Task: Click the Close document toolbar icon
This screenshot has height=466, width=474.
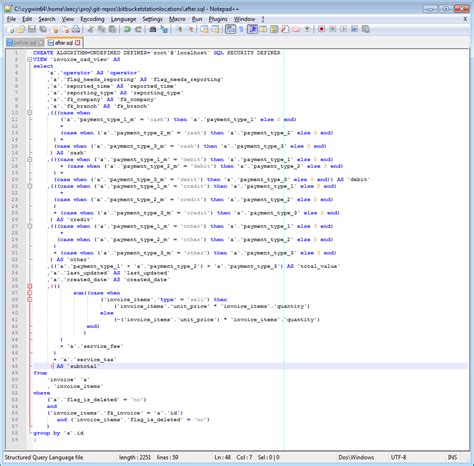Action: (54, 29)
